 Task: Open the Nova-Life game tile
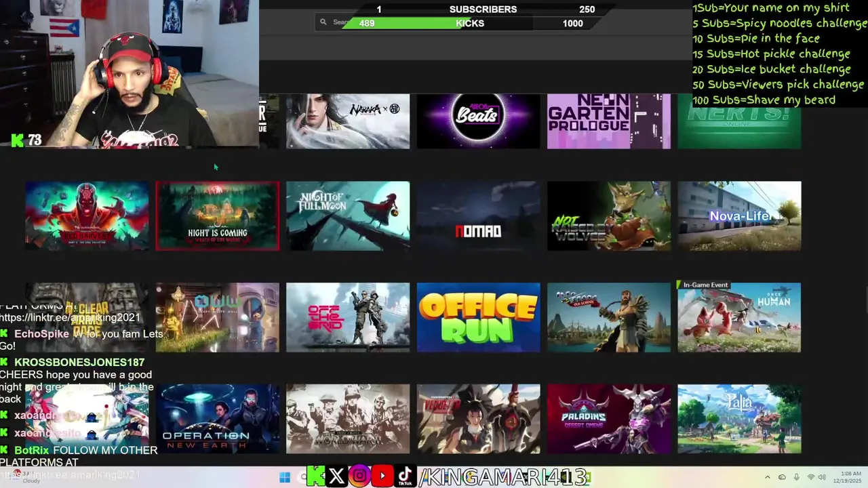739,216
